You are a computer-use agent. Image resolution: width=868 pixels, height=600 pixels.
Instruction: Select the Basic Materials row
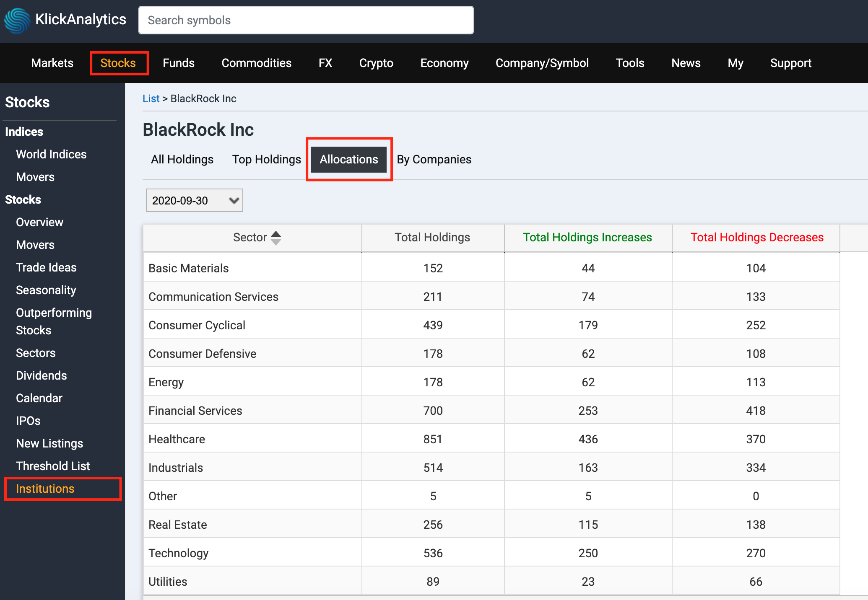click(x=491, y=268)
